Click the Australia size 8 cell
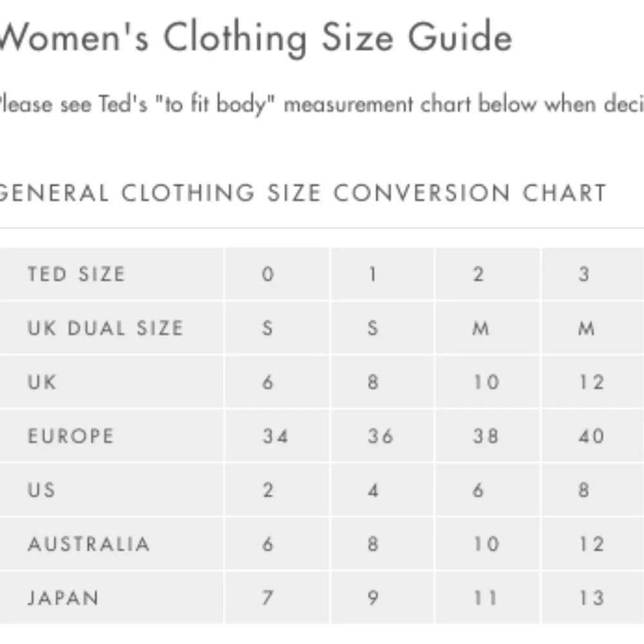Viewport: 644px width, 644px height. [373, 544]
